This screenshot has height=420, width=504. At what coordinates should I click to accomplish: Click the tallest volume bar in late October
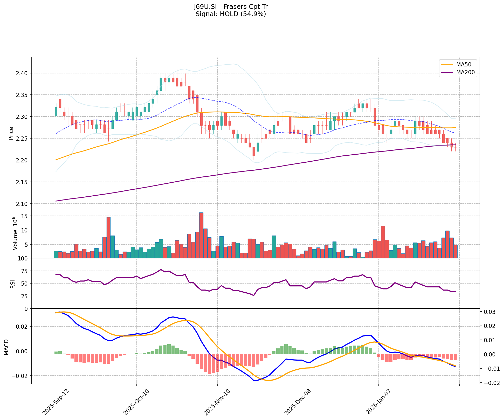[201, 235]
